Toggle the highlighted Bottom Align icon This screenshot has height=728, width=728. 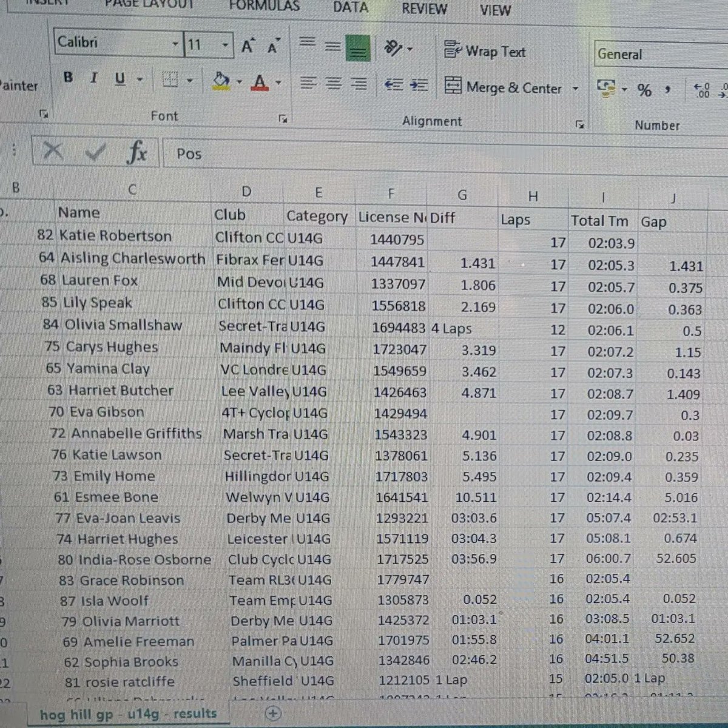point(358,48)
